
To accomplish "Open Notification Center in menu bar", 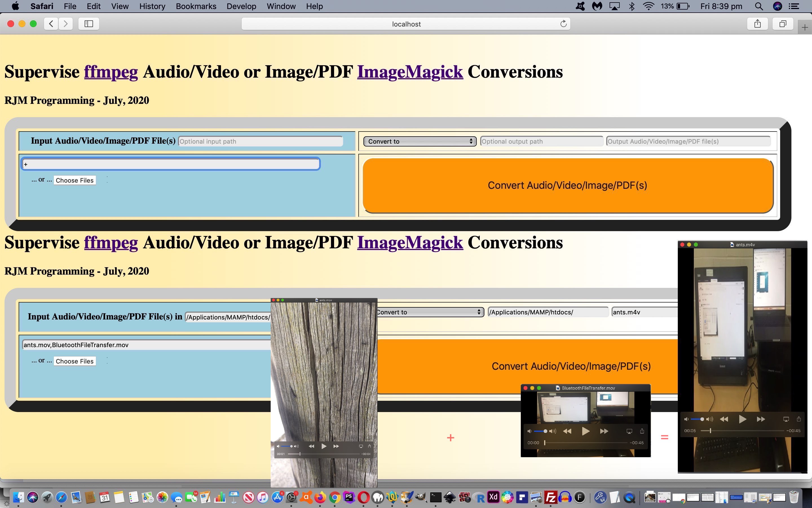I will [x=794, y=6].
